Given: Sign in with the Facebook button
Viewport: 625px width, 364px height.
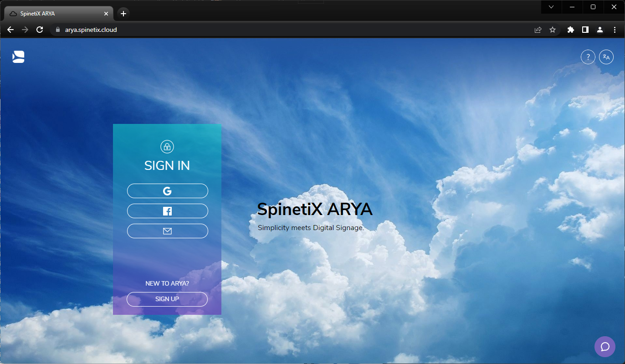Looking at the screenshot, I should click(167, 211).
